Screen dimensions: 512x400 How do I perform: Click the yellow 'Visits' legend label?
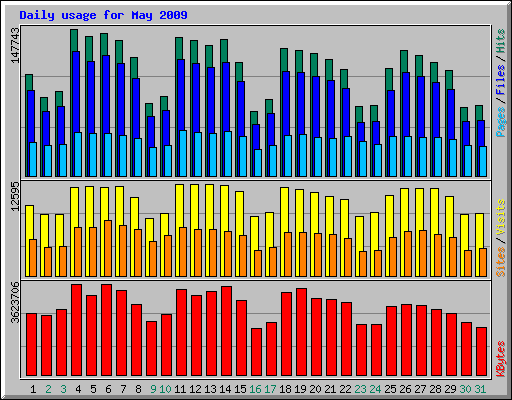click(501, 218)
